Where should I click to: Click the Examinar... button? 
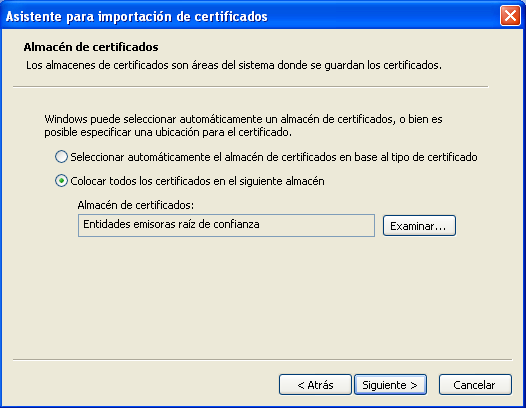point(419,225)
